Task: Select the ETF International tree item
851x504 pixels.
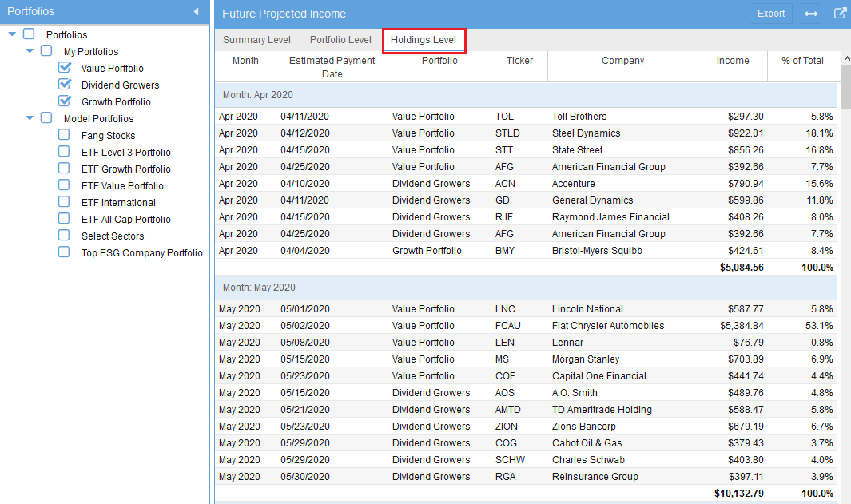Action: point(118,203)
